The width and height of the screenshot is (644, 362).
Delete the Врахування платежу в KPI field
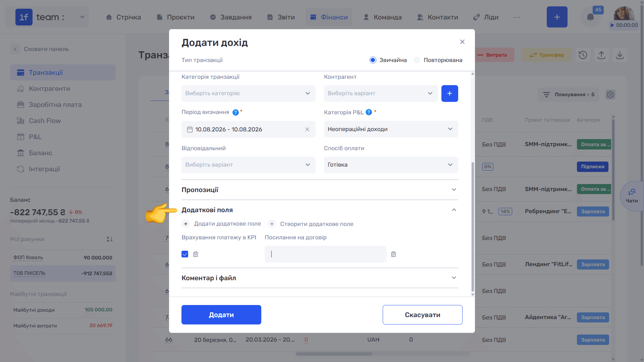(x=196, y=254)
